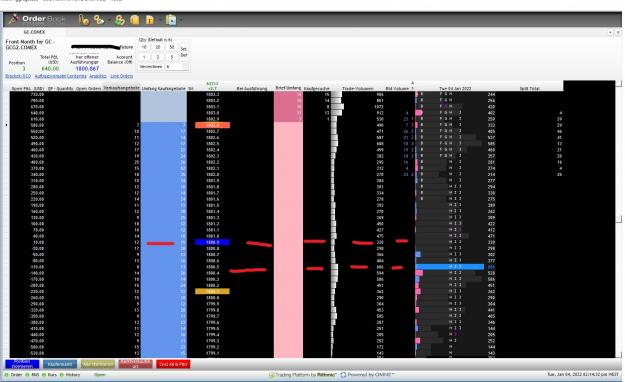
Task: Click the quantity input showing 6
Action: click(174, 67)
